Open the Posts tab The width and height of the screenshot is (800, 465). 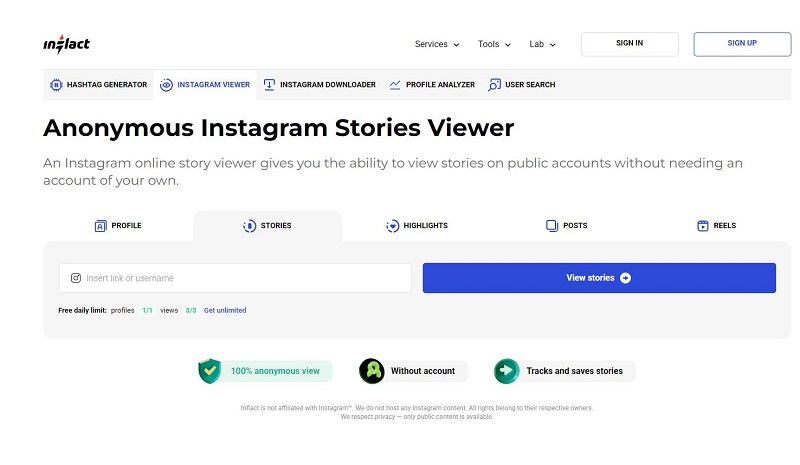point(567,226)
